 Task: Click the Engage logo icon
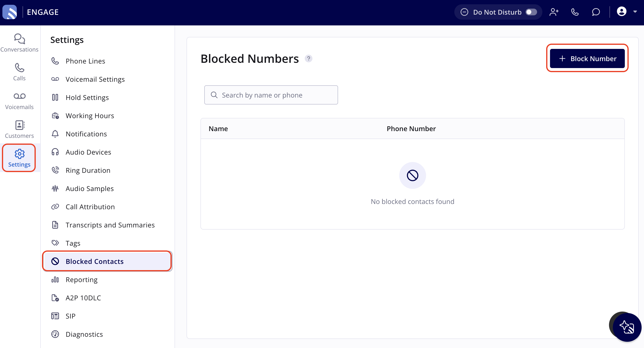coord(10,12)
